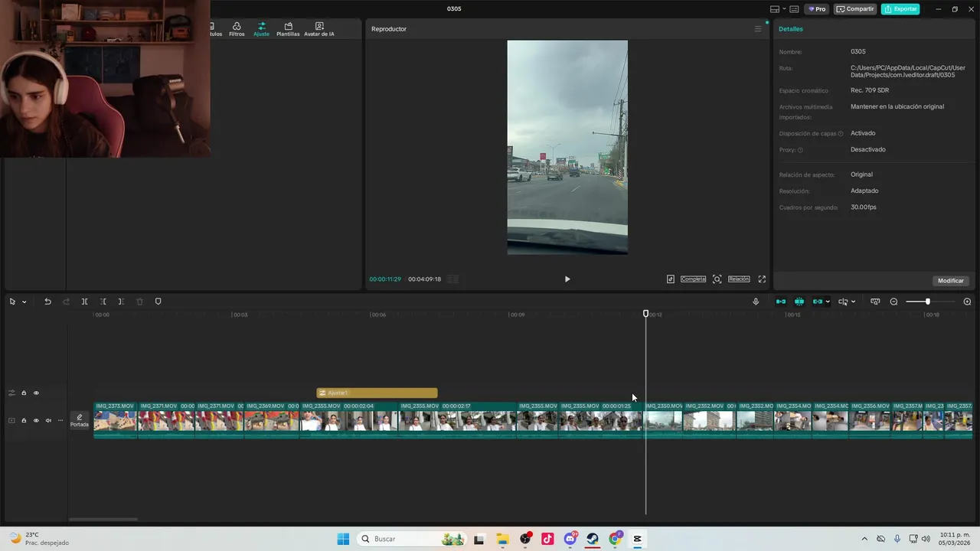Screen dimensions: 980x551
Task: Open the Reproductor panel menu
Action: pos(758,29)
